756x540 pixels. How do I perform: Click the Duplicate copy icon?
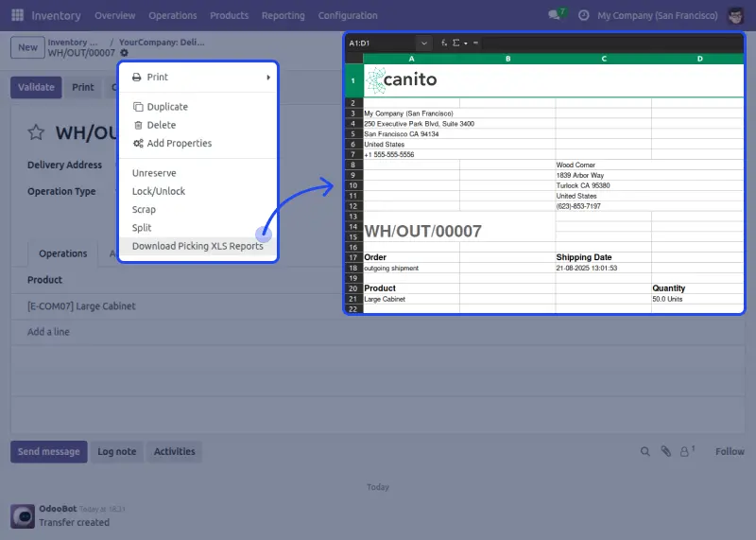(138, 107)
